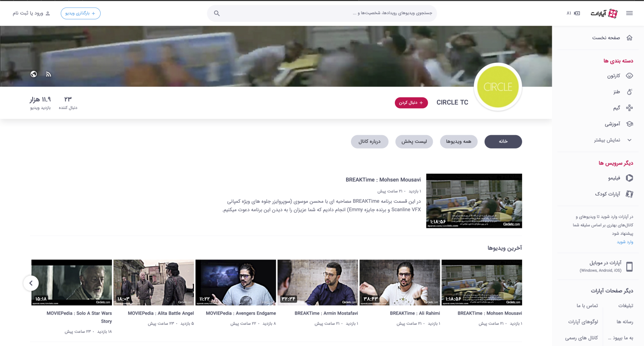
Task: Open the طنز category icon
Action: pos(630,92)
